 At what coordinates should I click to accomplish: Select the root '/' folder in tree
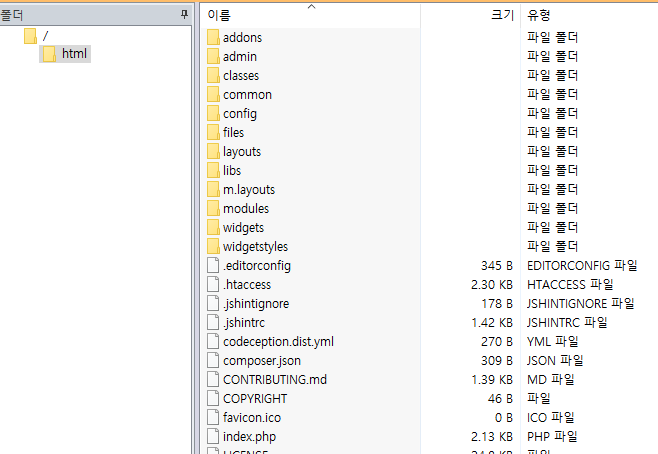coord(45,35)
